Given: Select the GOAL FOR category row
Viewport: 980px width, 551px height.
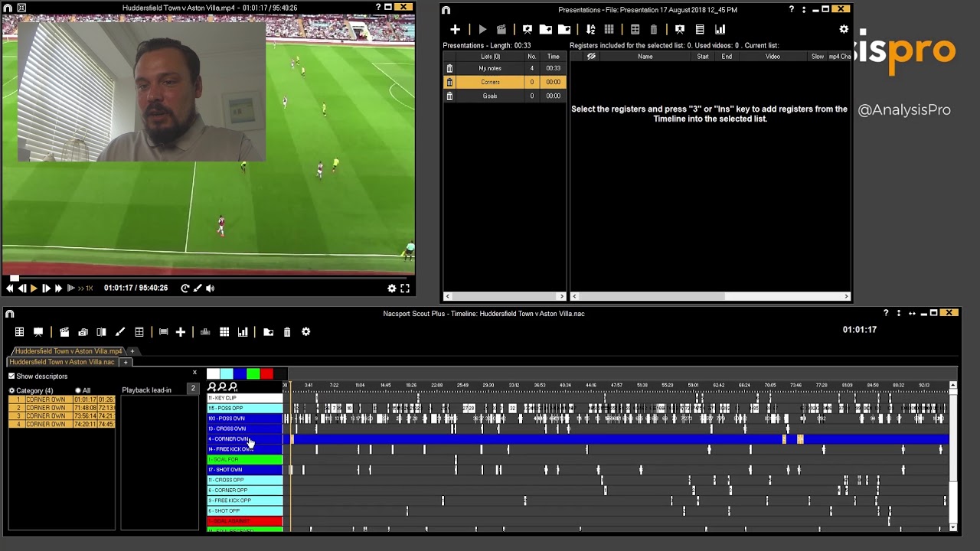Looking at the screenshot, I should pyautogui.click(x=245, y=459).
